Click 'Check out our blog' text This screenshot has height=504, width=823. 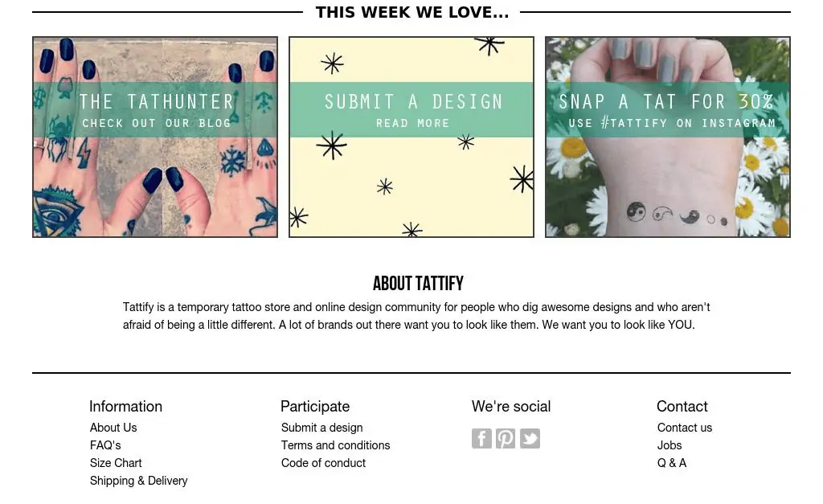pos(157,123)
